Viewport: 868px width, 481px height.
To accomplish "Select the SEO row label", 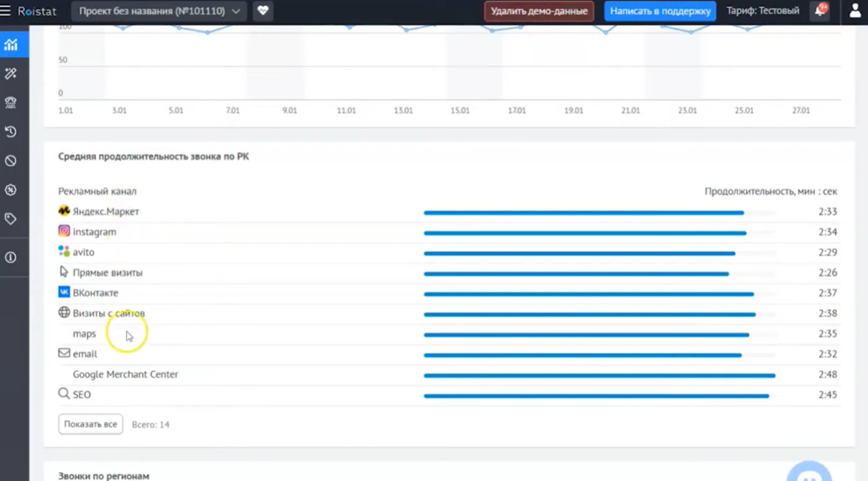I will coord(81,395).
